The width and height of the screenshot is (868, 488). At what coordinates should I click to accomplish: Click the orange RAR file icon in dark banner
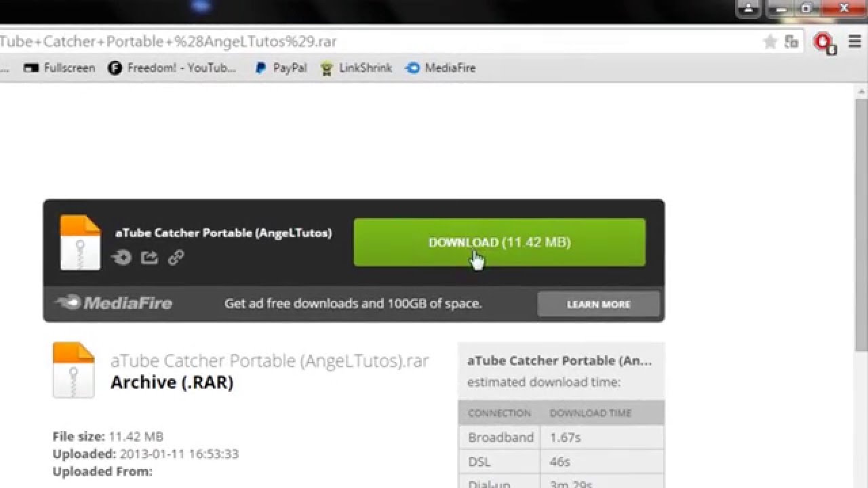(80, 243)
